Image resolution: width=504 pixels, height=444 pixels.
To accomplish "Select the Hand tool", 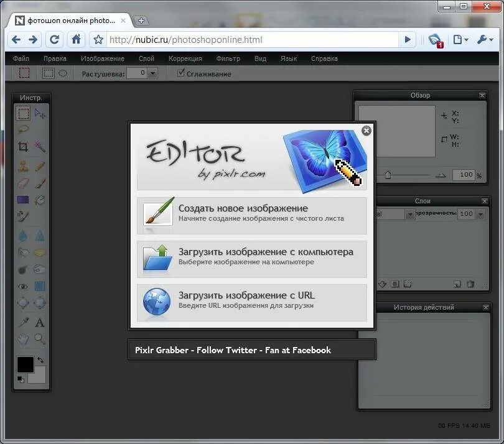I will pos(23,339).
